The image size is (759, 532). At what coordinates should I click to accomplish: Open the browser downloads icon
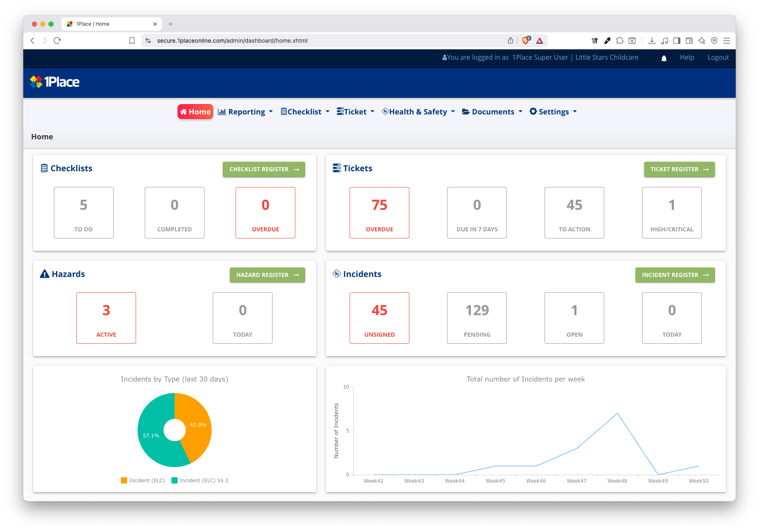(652, 41)
